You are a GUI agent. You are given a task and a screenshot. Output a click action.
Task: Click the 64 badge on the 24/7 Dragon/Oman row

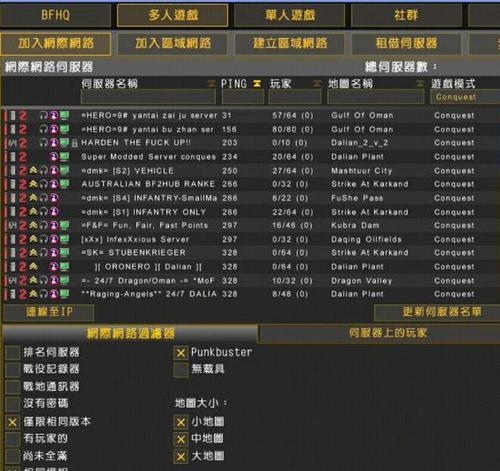(12, 281)
